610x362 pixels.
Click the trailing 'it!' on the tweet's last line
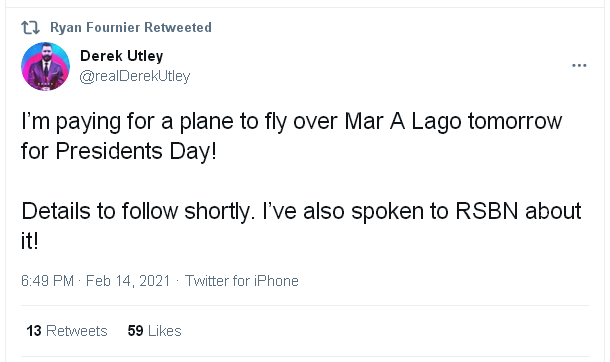[x=30, y=241]
